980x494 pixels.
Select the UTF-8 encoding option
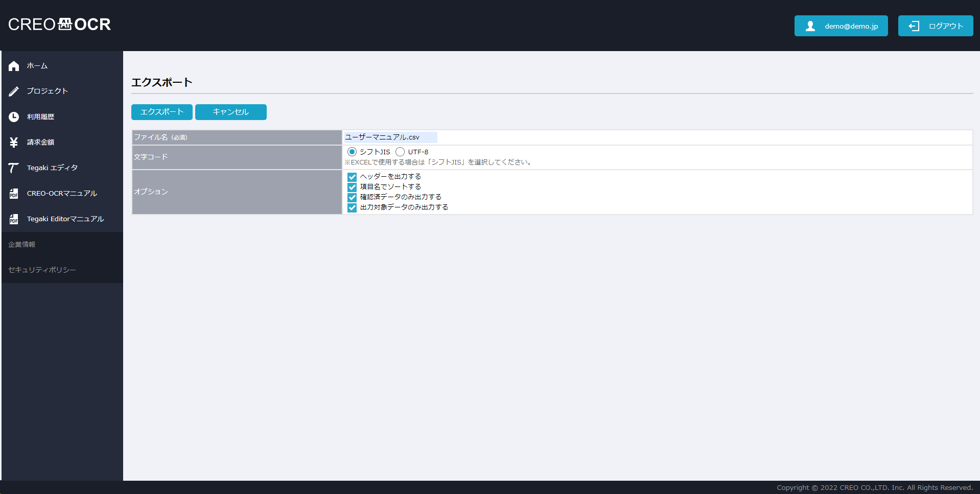[400, 152]
